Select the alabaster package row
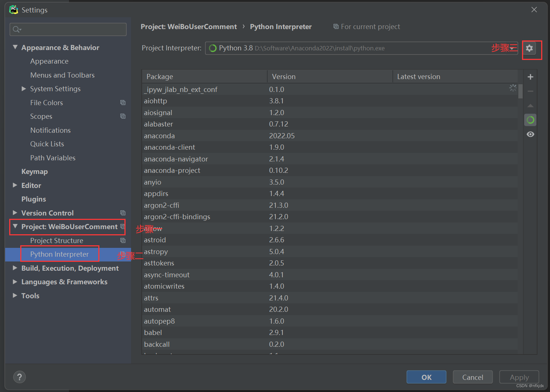The height and width of the screenshot is (392, 550). pos(330,124)
